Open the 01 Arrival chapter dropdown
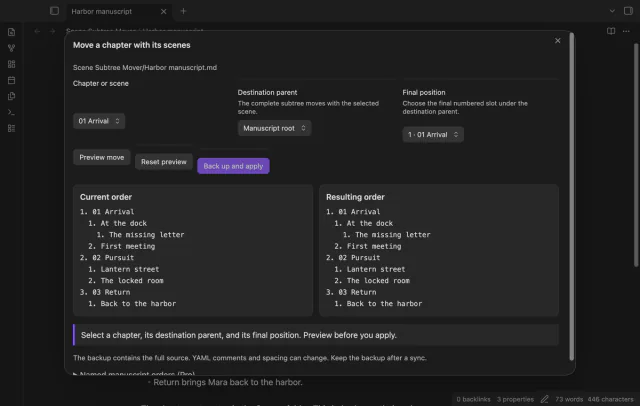 (99, 121)
